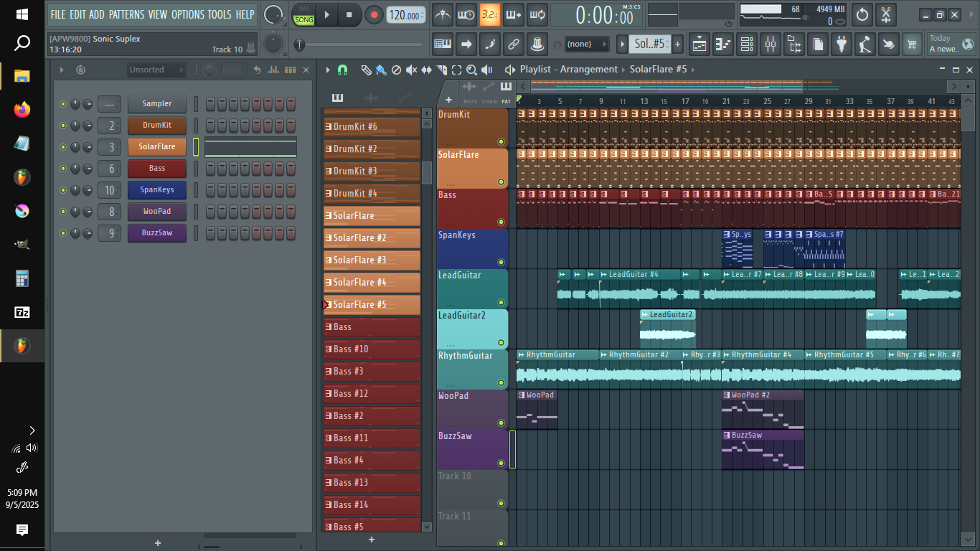Select the Bass #10 pattern in picker
The width and height of the screenshot is (980, 551).
pyautogui.click(x=372, y=349)
